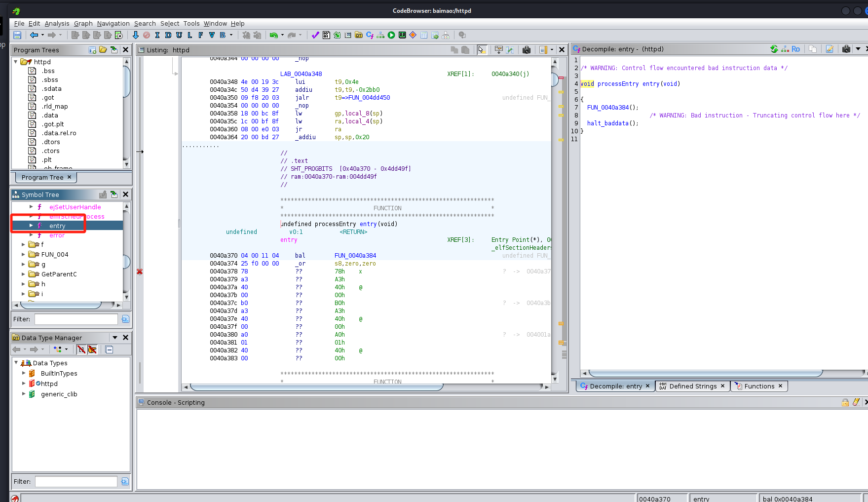Select the .data.rel.ro section

59,133
